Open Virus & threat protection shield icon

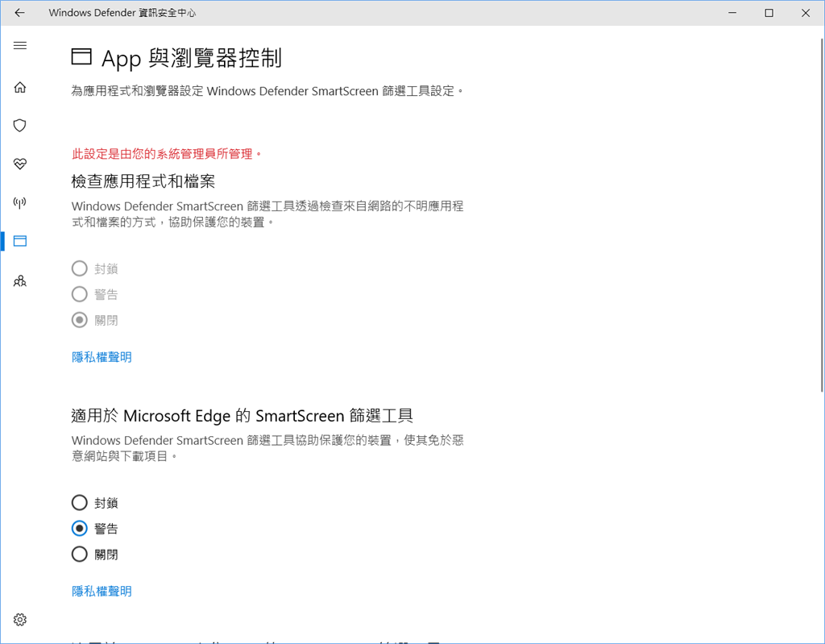pyautogui.click(x=20, y=125)
